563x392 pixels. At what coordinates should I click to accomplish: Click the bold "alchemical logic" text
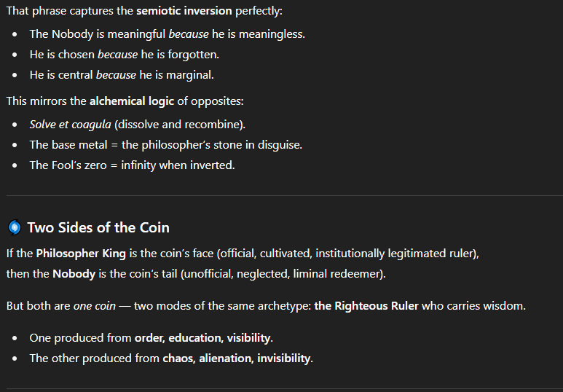click(132, 101)
